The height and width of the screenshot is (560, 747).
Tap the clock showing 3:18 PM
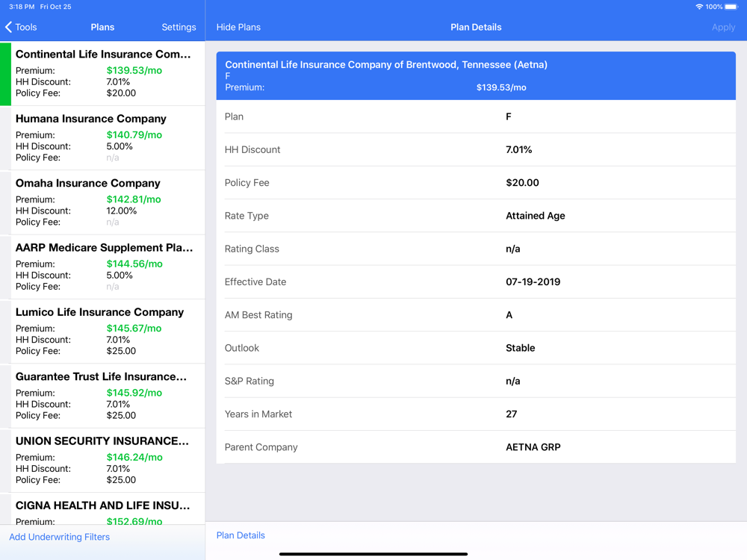point(22,7)
